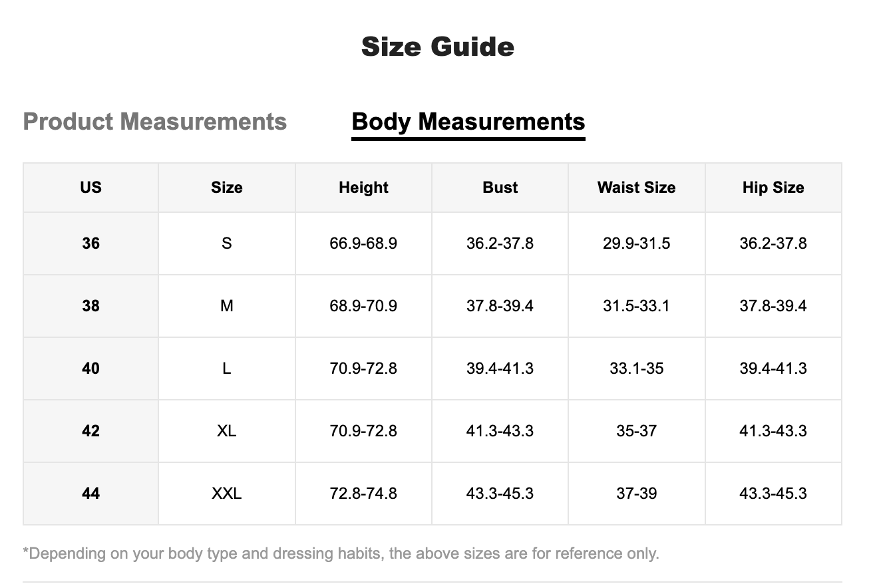Select the US 38 row label
Image resolution: width=877 pixels, height=588 pixels.
click(x=90, y=306)
